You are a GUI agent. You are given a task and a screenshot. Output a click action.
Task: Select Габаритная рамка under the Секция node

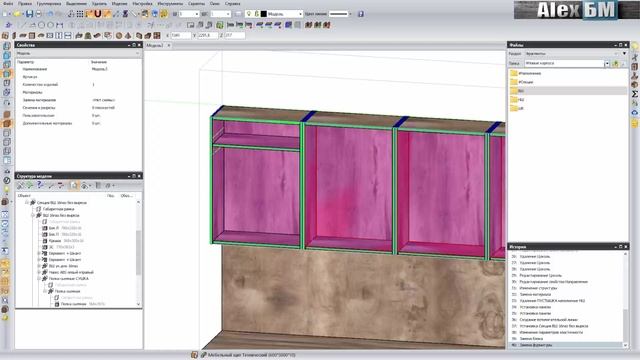(58, 209)
